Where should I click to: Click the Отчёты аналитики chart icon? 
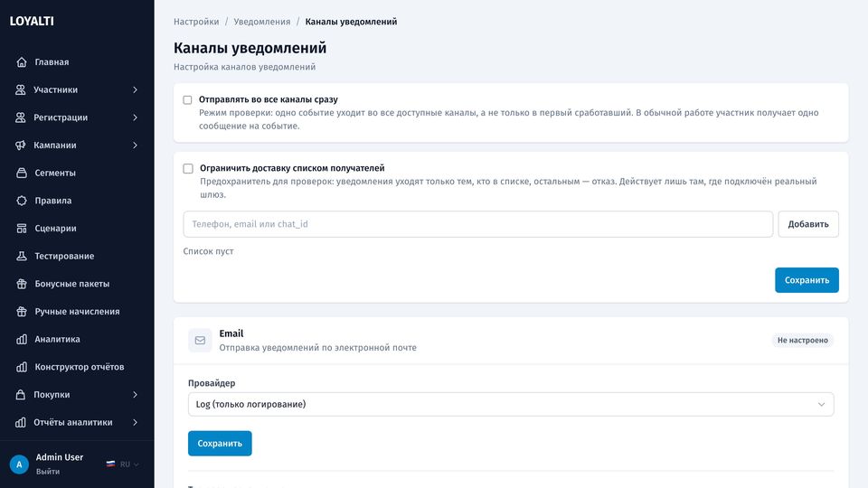pos(21,422)
